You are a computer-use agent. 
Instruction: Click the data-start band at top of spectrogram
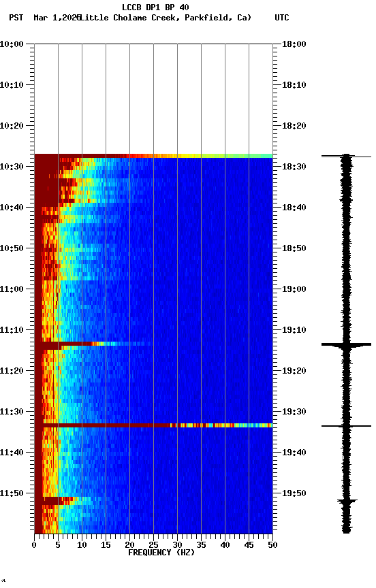(x=153, y=156)
